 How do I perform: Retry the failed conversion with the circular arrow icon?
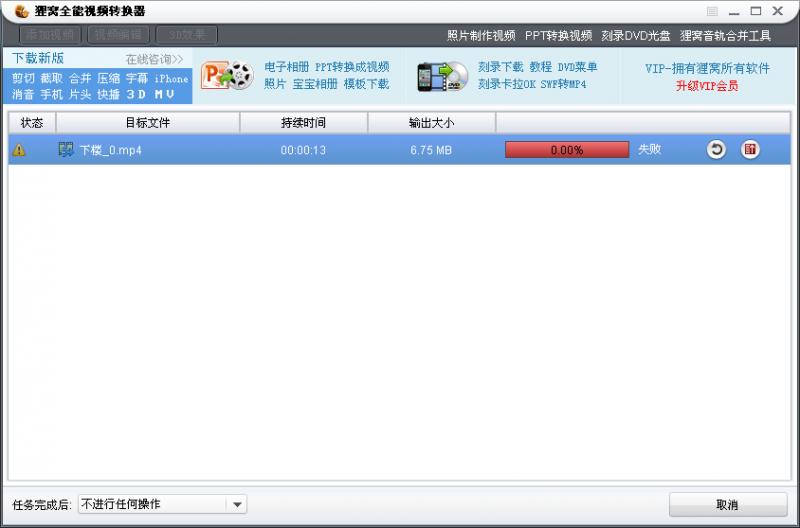coord(716,149)
